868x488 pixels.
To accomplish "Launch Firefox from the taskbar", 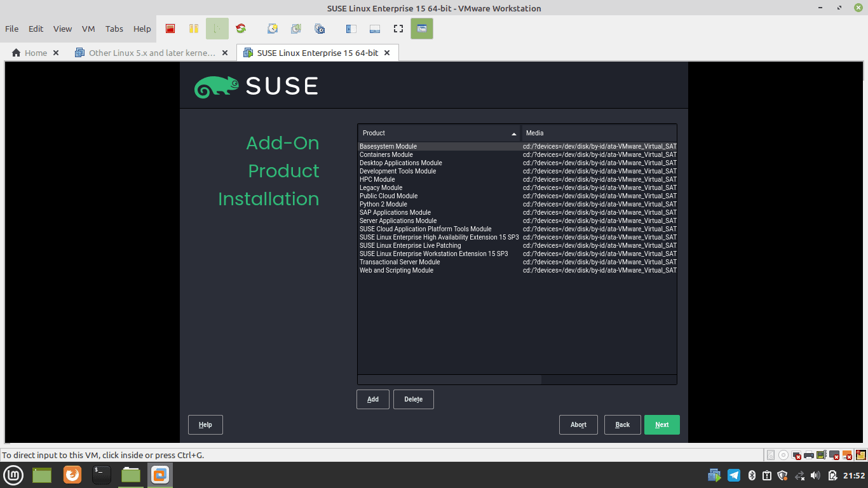I will [72, 475].
